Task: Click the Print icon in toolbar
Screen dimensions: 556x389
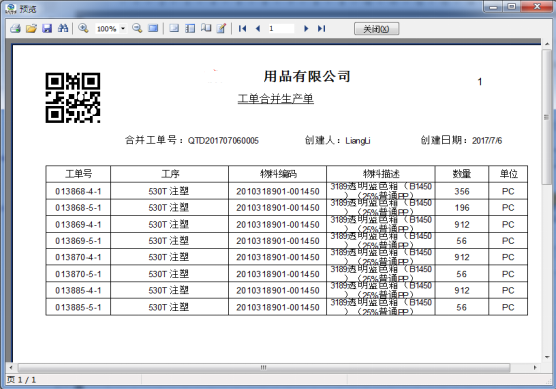Action: point(15,28)
